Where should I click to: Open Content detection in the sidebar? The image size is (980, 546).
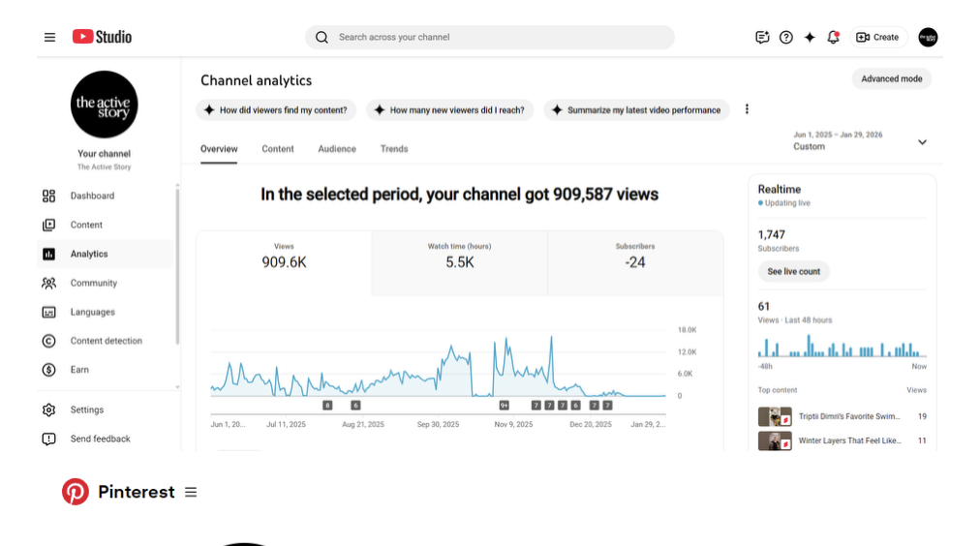tap(105, 341)
